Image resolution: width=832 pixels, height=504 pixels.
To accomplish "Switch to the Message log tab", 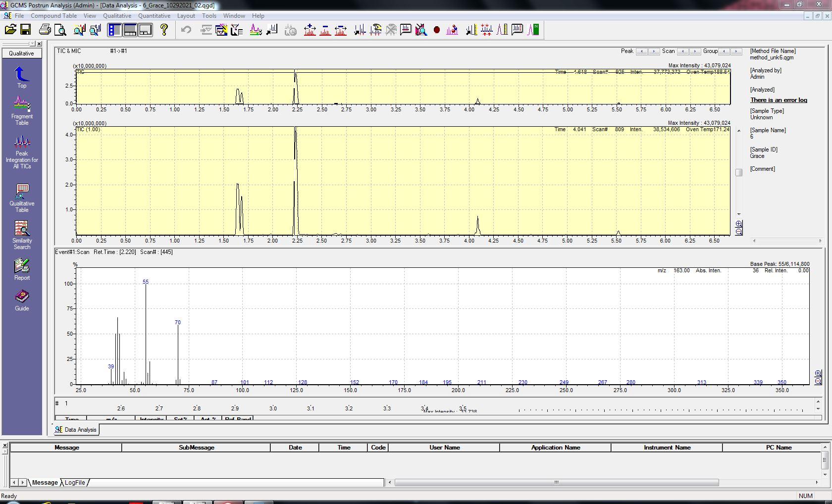I will tap(45, 482).
